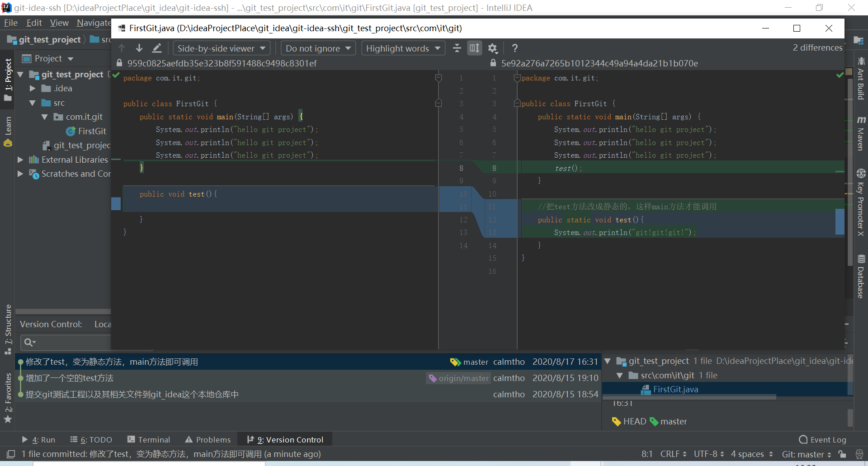
Task: Open the Navigate menu
Action: [94, 23]
